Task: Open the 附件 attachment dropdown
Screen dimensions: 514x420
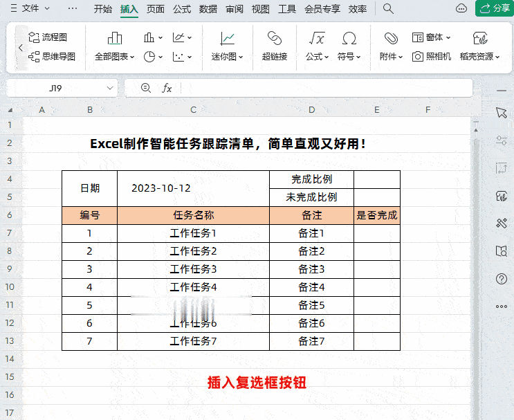Action: click(391, 47)
